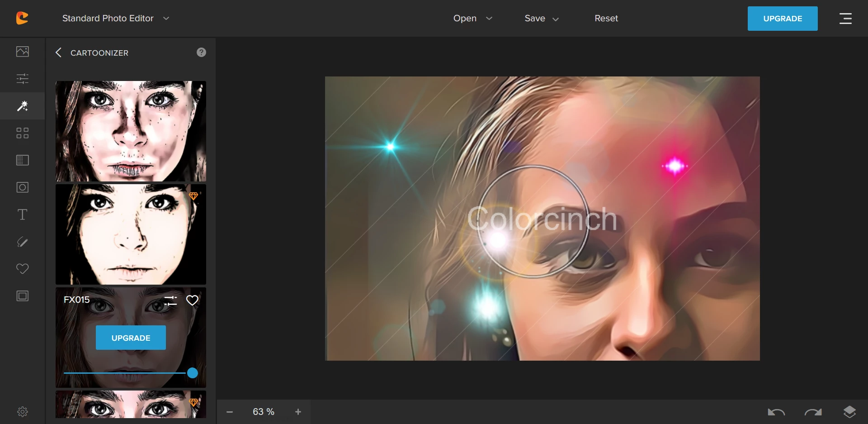Click the Colorcinch logo icon
This screenshot has width=868, height=424.
point(22,18)
